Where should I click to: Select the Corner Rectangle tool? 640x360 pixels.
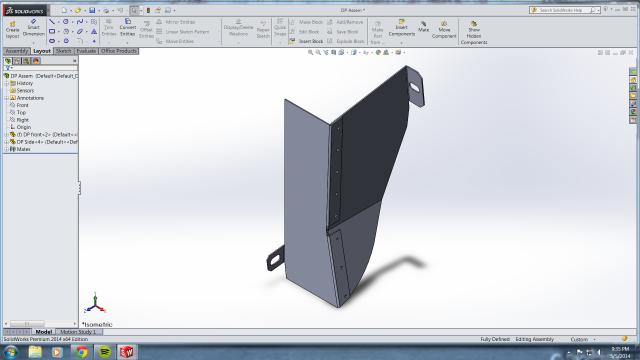click(52, 31)
